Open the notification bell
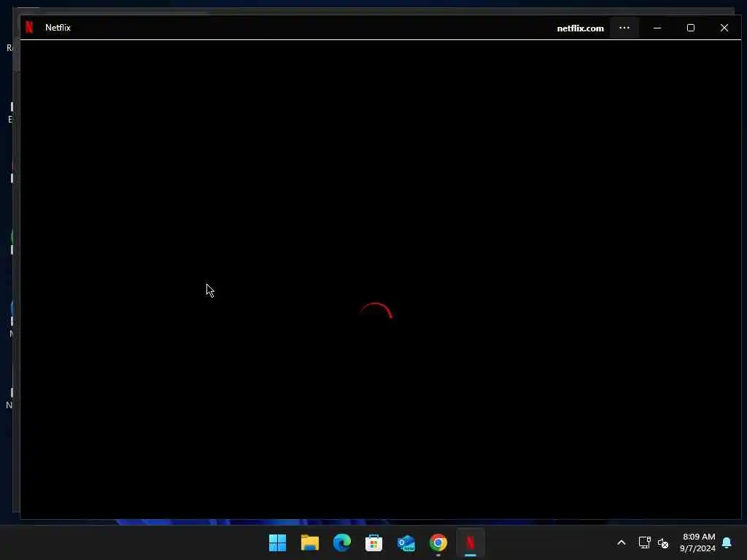Image resolution: width=747 pixels, height=560 pixels. (x=727, y=542)
